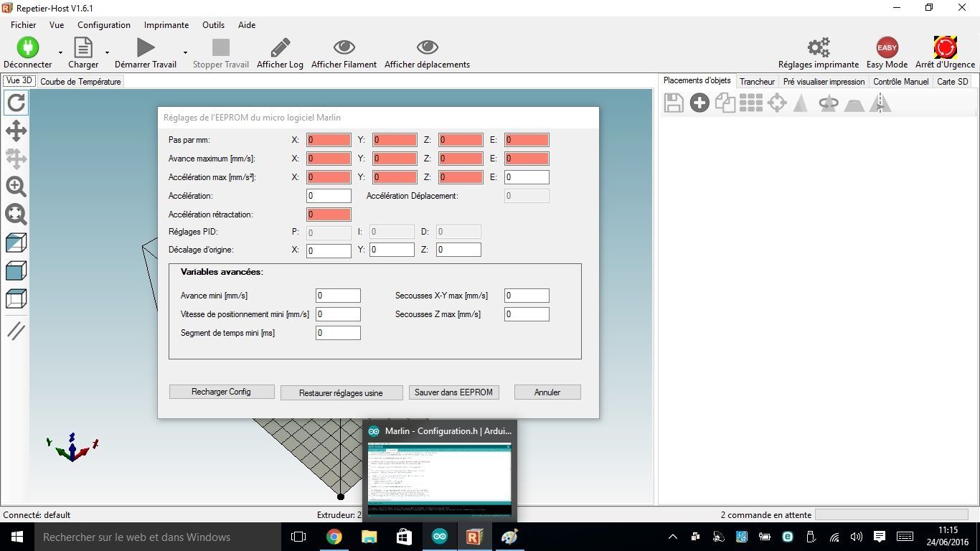Switch to the Carte SD tab
This screenshot has height=551, width=980.
(953, 82)
